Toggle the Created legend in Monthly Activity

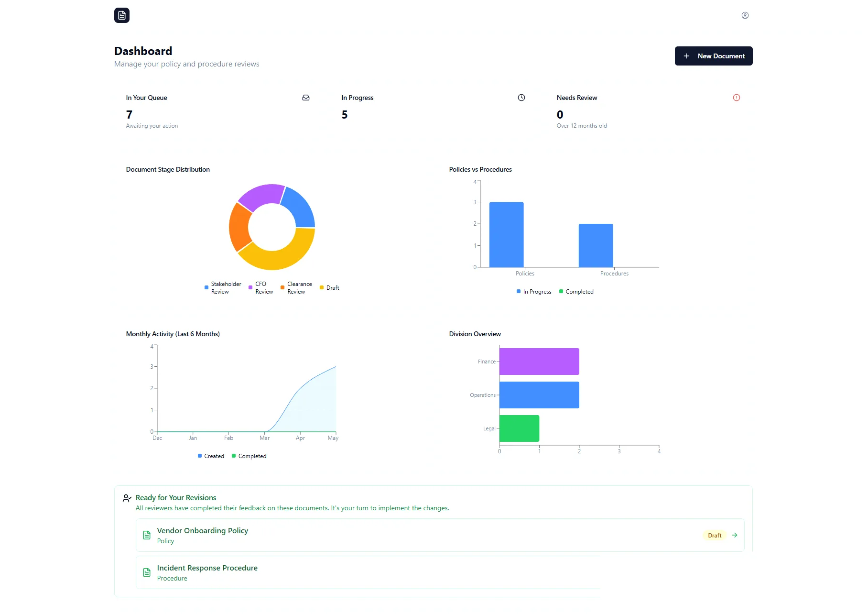211,456
